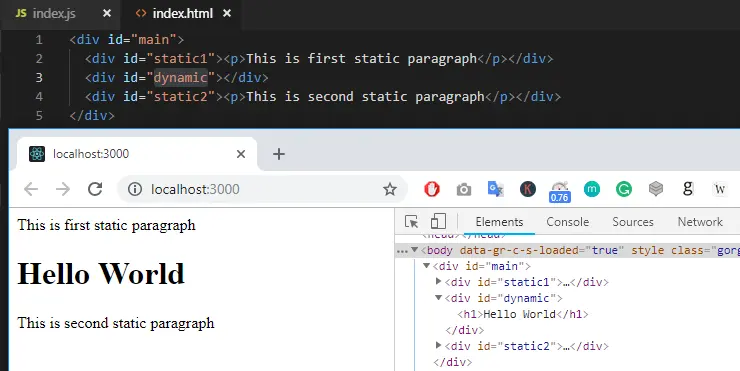Open the speed gauge 0.76 extension

tap(560, 191)
